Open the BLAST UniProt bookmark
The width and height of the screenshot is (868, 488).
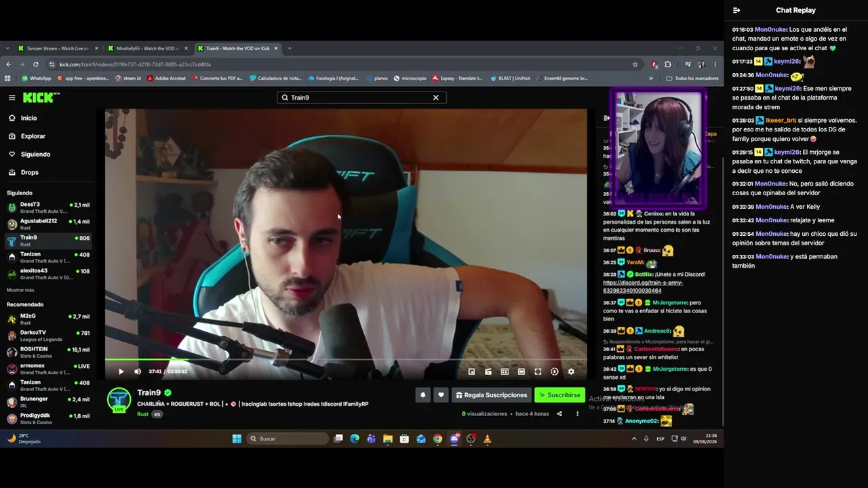coord(510,79)
